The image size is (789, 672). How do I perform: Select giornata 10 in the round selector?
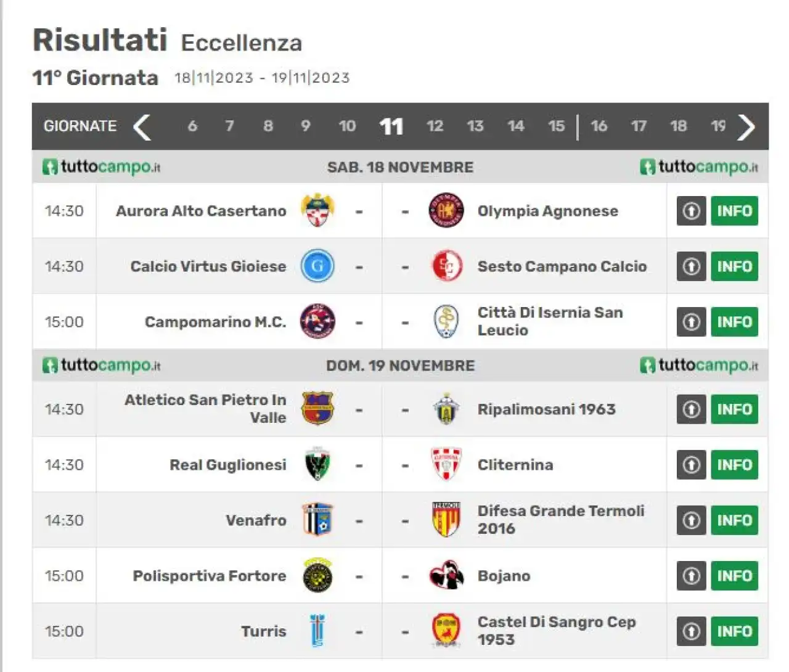pyautogui.click(x=347, y=126)
